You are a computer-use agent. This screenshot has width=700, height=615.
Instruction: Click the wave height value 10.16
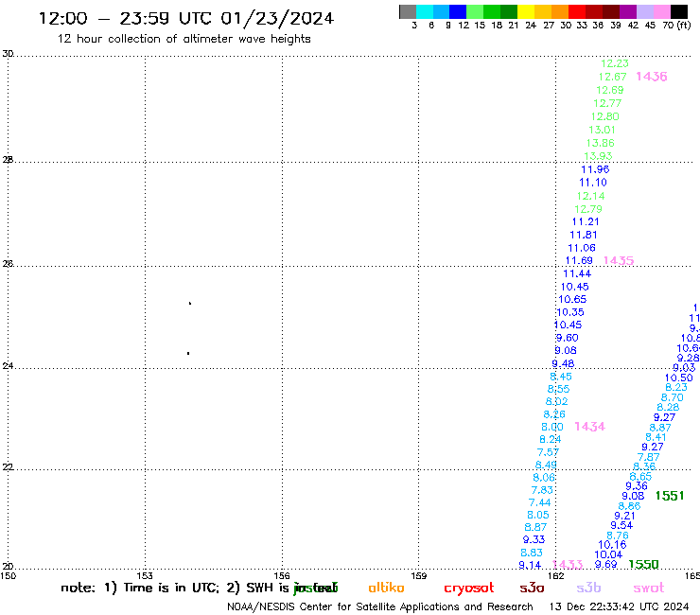tap(613, 545)
